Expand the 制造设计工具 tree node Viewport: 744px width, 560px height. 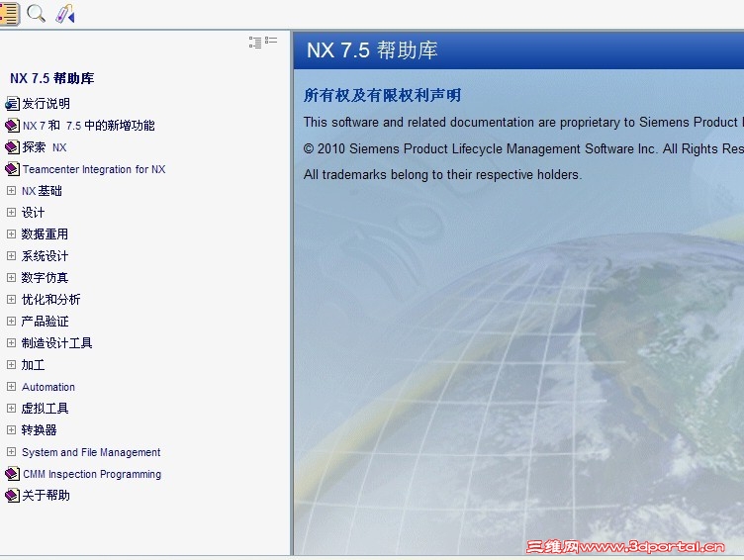[12, 342]
